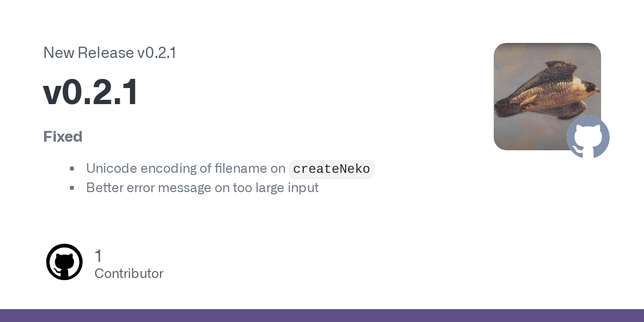Screen dimensions: 644x322
Task: Select the bullet dot before Better error message
Action: (72, 188)
